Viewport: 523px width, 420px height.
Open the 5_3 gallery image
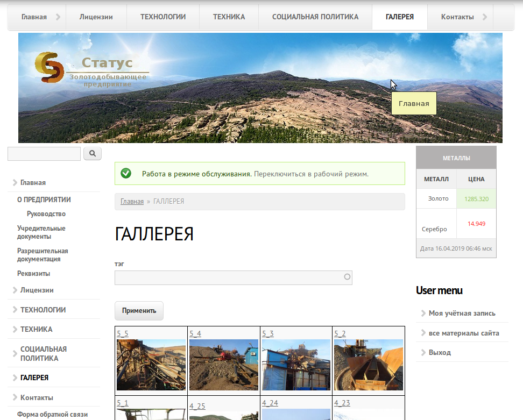[296, 365]
